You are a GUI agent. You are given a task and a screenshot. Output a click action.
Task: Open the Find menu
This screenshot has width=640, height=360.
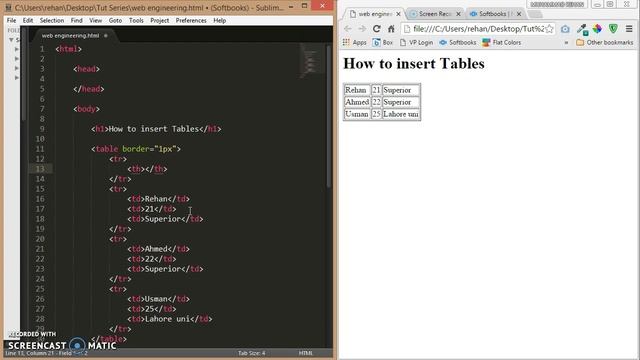click(76, 20)
